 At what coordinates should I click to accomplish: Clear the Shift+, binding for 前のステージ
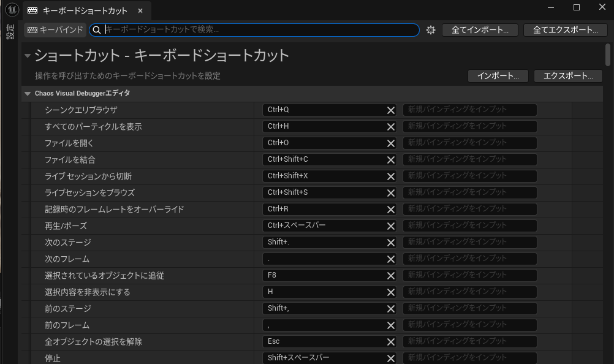point(390,309)
